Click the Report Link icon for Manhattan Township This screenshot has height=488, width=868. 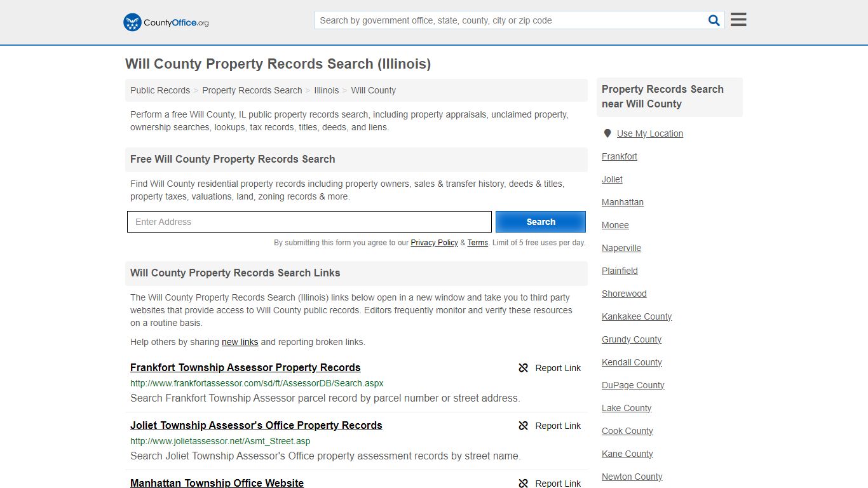coord(524,484)
